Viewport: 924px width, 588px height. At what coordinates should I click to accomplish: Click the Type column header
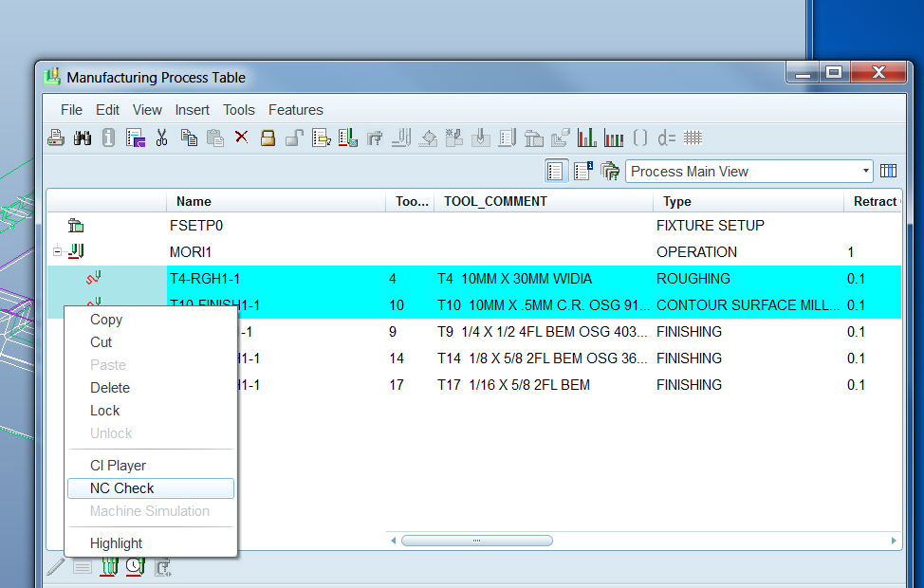[x=748, y=201]
